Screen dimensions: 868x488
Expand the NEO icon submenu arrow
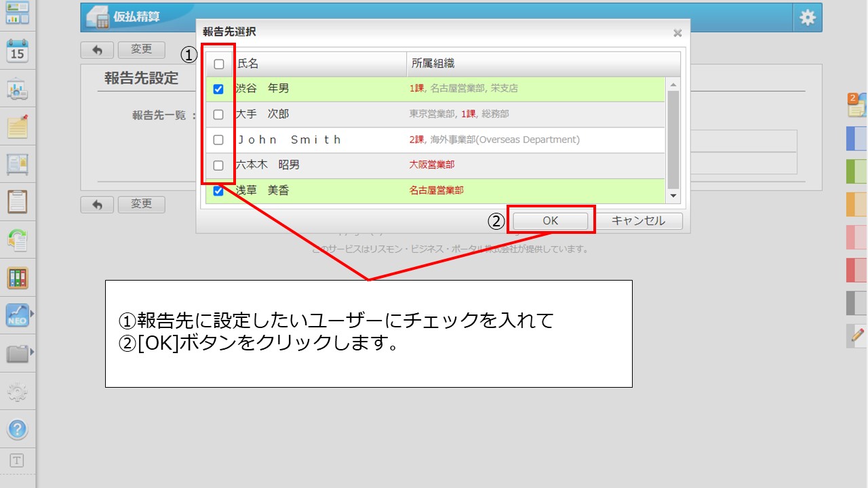click(x=32, y=314)
